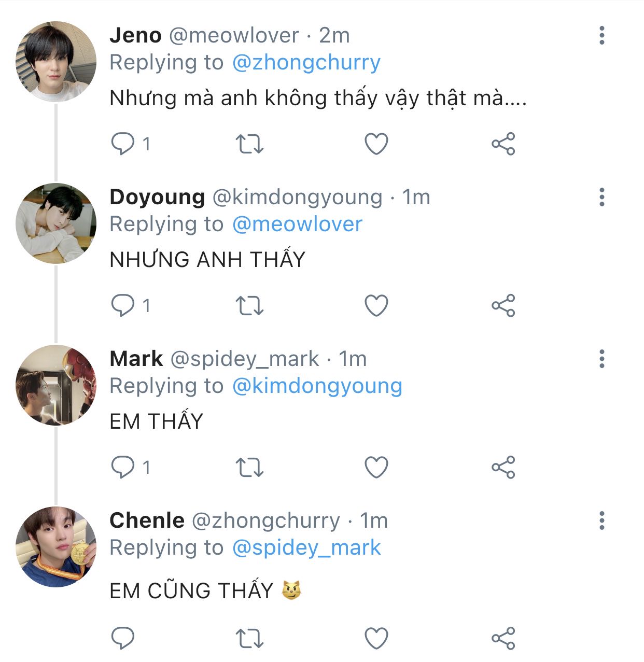
Task: Retweet Chenle's EM CŨNG THẤY tweet
Action: pos(249,639)
